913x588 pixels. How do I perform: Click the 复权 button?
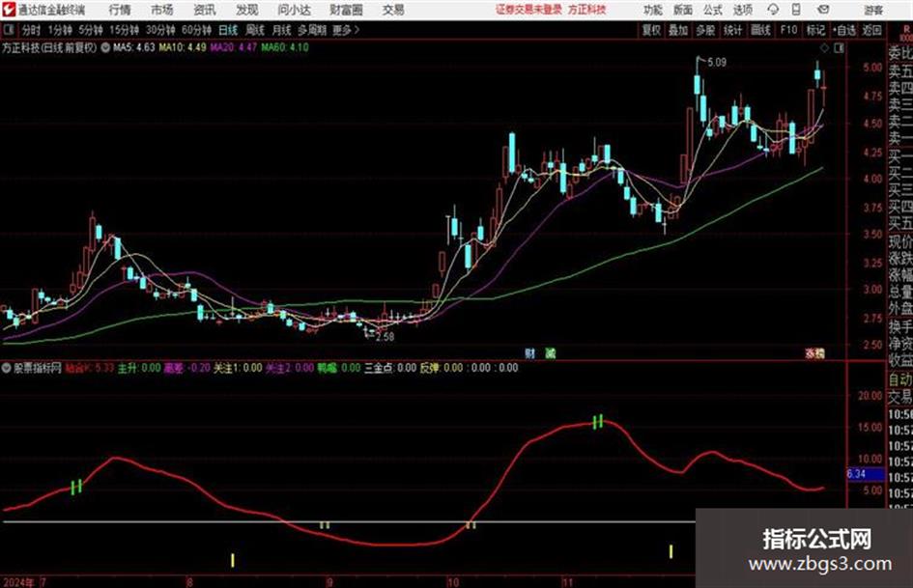point(651,30)
